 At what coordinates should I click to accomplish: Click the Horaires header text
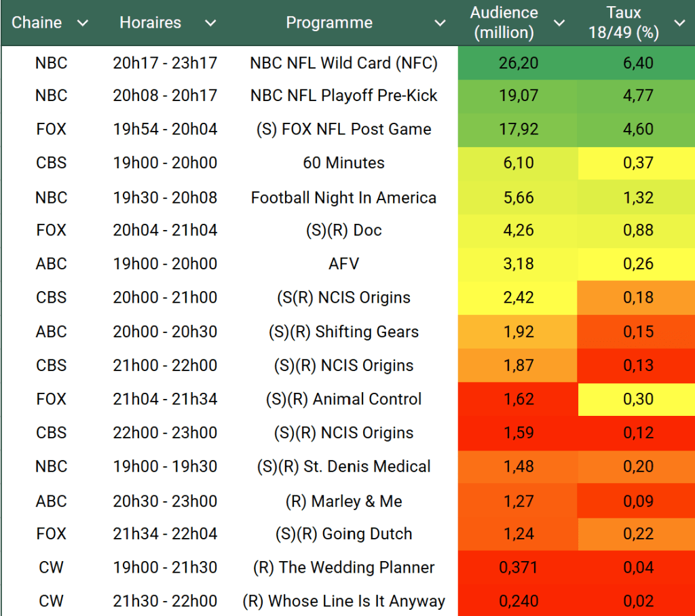point(150,23)
